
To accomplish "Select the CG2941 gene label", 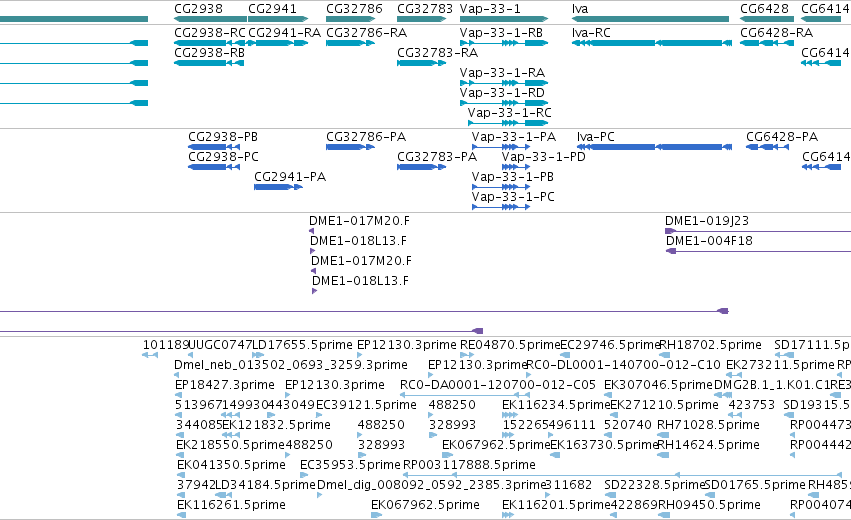I will pos(272,9).
